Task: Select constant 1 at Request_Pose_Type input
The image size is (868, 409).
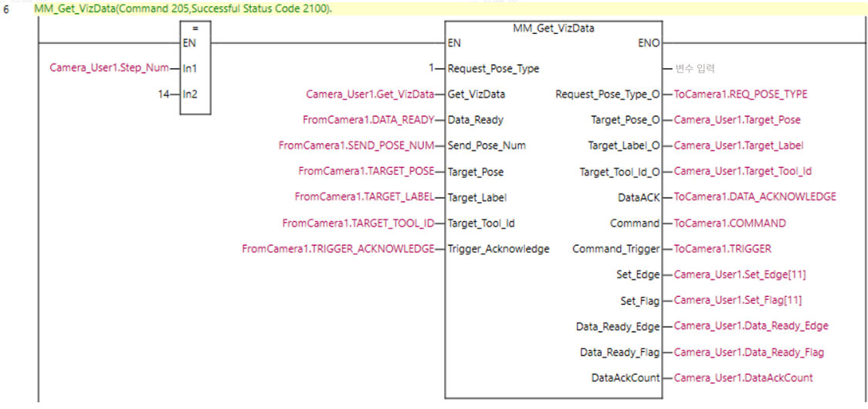Action: 431,69
